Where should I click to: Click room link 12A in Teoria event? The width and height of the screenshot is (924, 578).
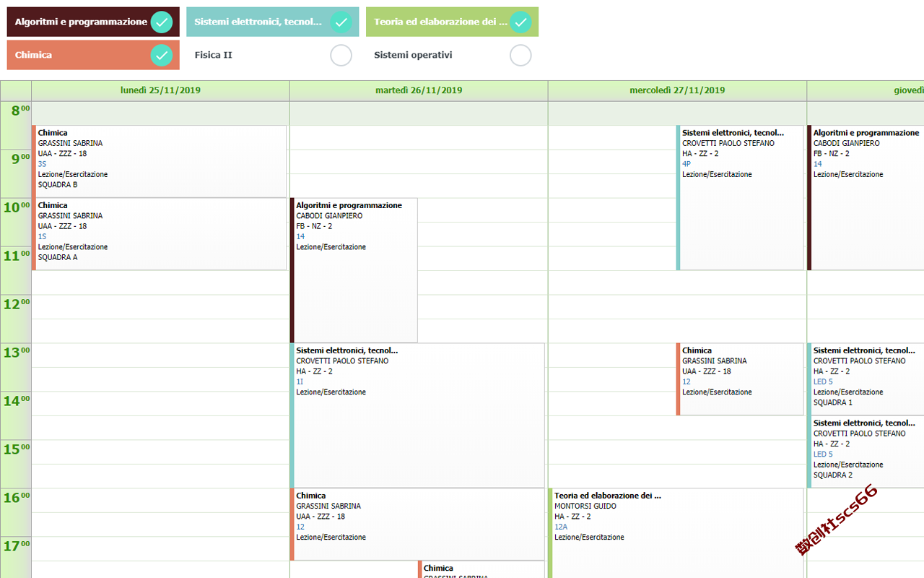561,527
